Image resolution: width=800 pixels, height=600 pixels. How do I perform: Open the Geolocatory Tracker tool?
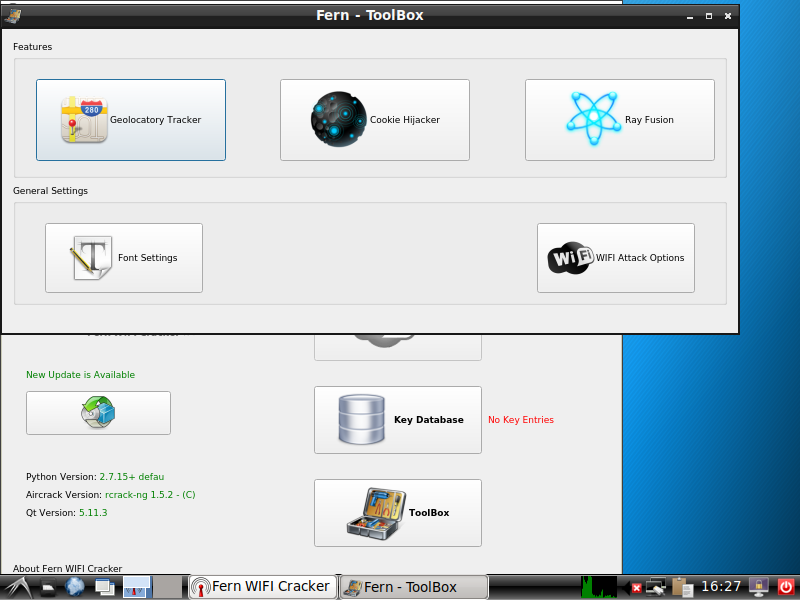(x=131, y=120)
